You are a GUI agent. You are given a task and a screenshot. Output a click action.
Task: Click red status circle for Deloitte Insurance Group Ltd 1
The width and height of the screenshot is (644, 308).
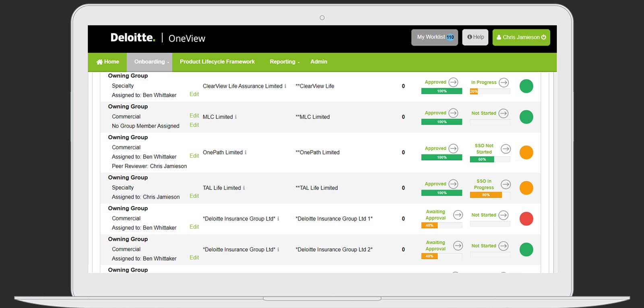point(526,219)
